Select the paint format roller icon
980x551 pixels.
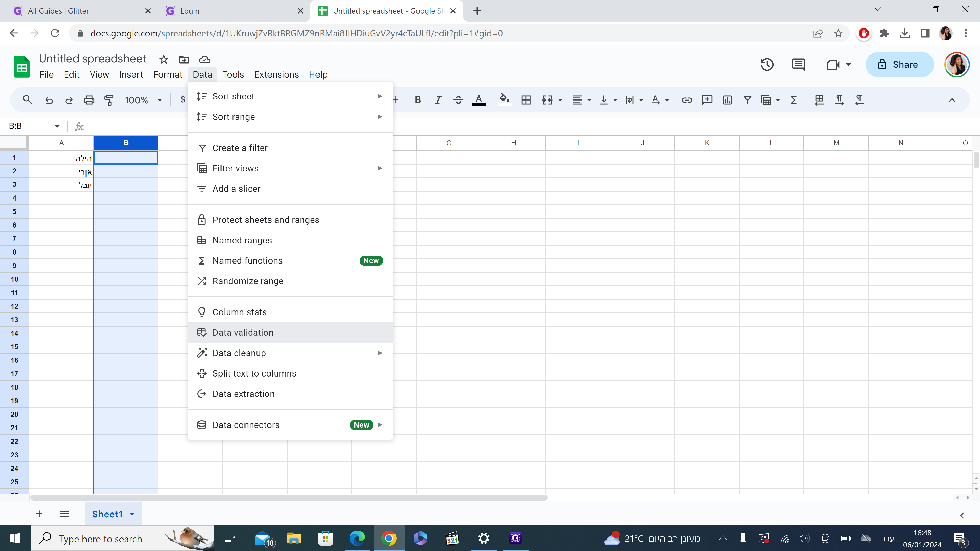coord(109,100)
